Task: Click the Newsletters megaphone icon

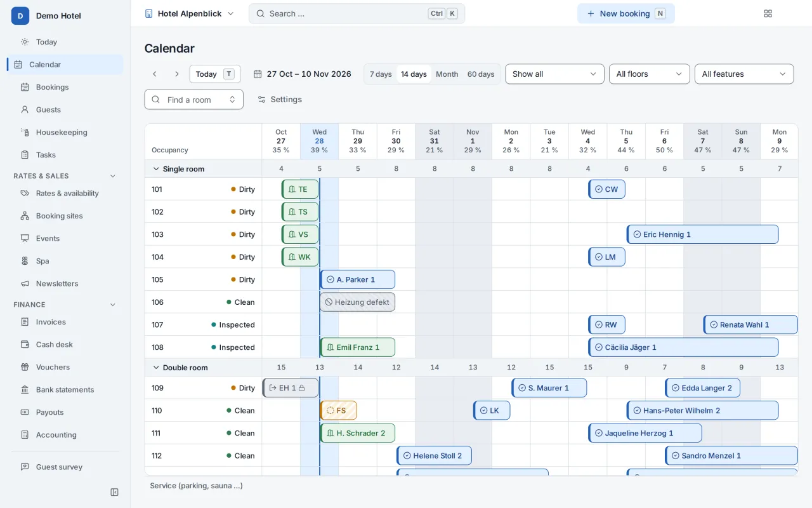Action: pyautogui.click(x=25, y=284)
